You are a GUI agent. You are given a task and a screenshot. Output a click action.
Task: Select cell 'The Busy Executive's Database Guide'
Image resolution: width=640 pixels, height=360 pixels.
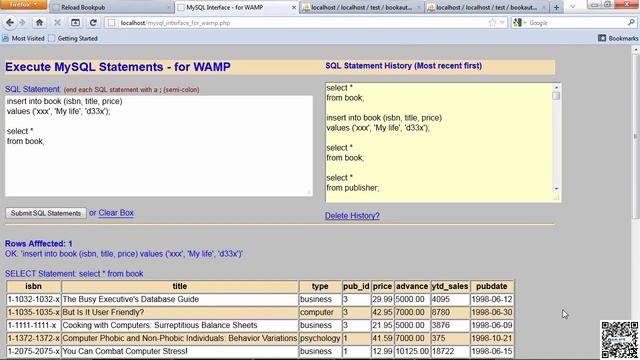[180, 299]
